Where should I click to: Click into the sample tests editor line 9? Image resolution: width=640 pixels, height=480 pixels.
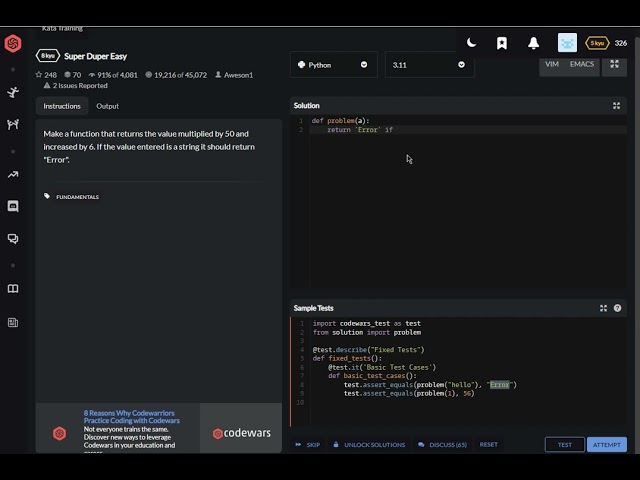(x=467, y=393)
